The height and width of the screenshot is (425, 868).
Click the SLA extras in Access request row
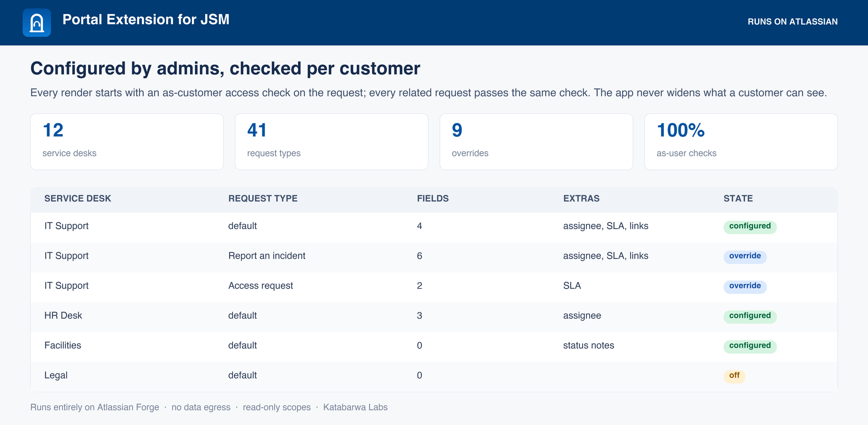pos(572,286)
